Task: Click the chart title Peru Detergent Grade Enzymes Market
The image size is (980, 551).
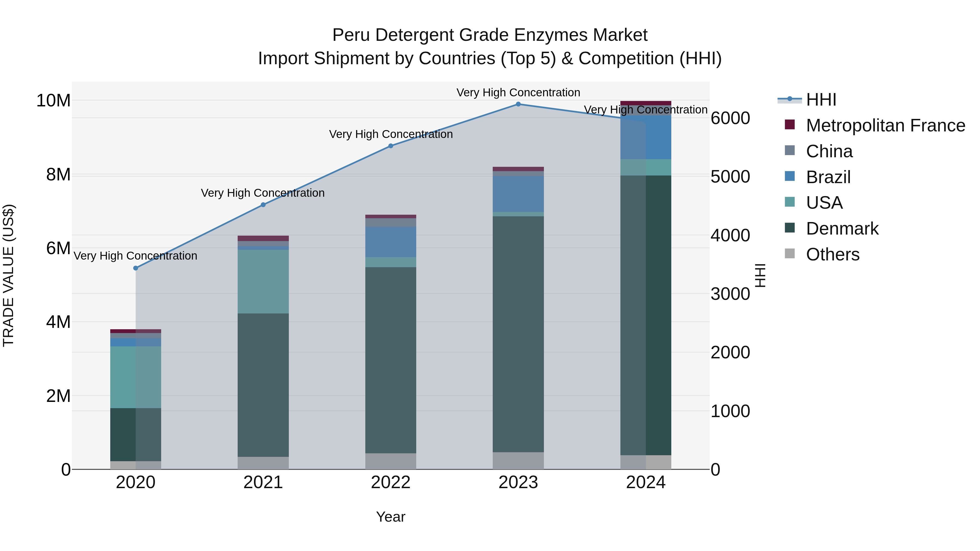Action: pos(490,35)
